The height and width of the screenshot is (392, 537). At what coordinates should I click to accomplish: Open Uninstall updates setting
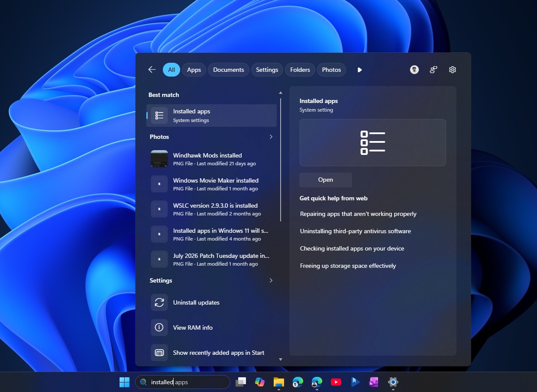click(211, 302)
